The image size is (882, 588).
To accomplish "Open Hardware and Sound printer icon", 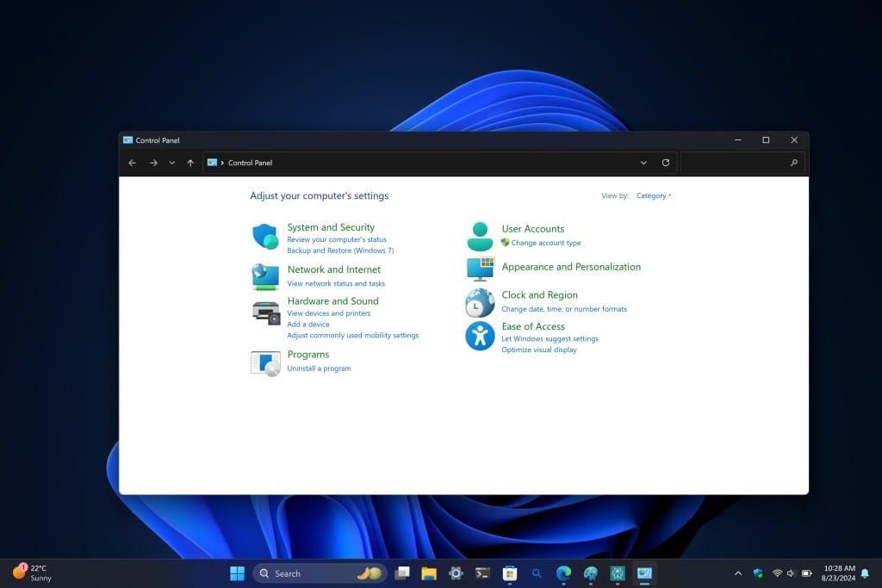I will [266, 312].
